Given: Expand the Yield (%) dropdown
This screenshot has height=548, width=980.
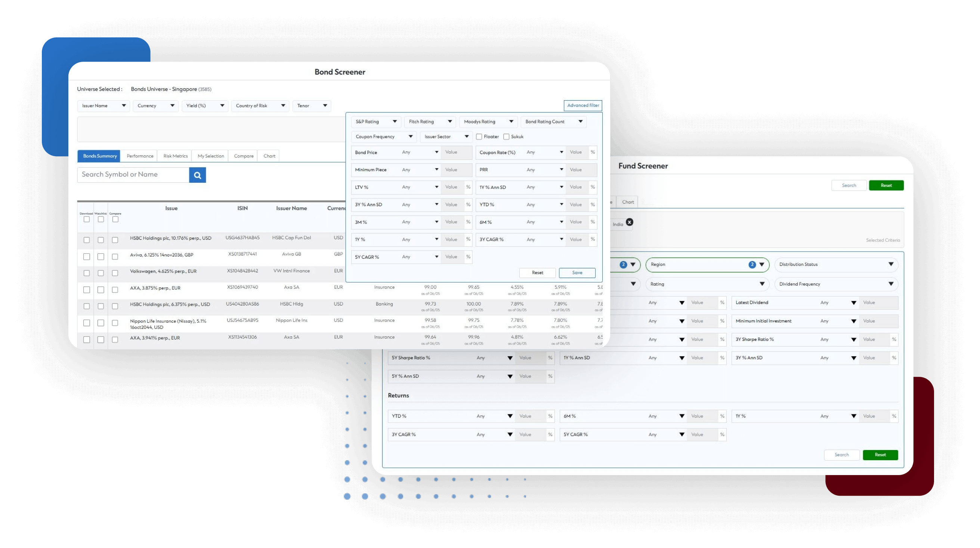Looking at the screenshot, I should pyautogui.click(x=205, y=106).
